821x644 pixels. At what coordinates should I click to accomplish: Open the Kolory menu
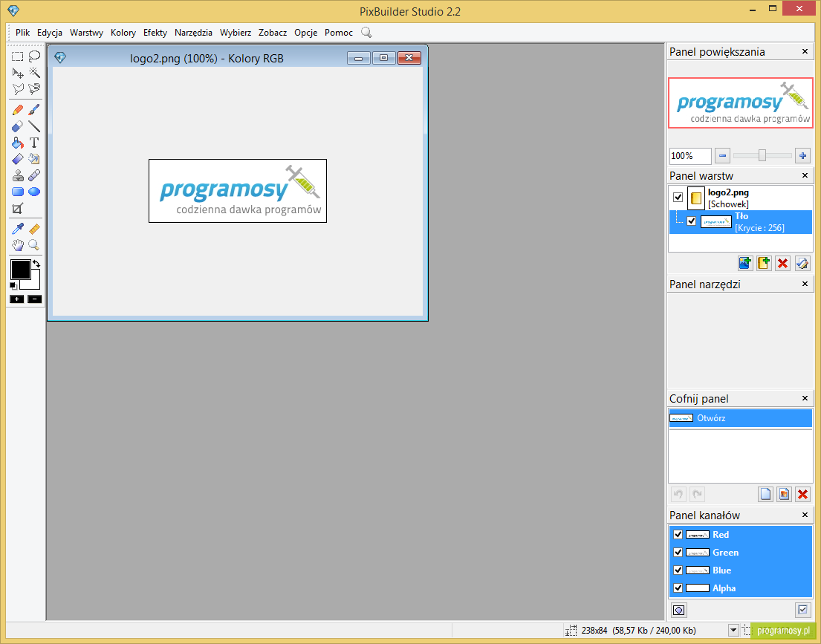coord(123,33)
